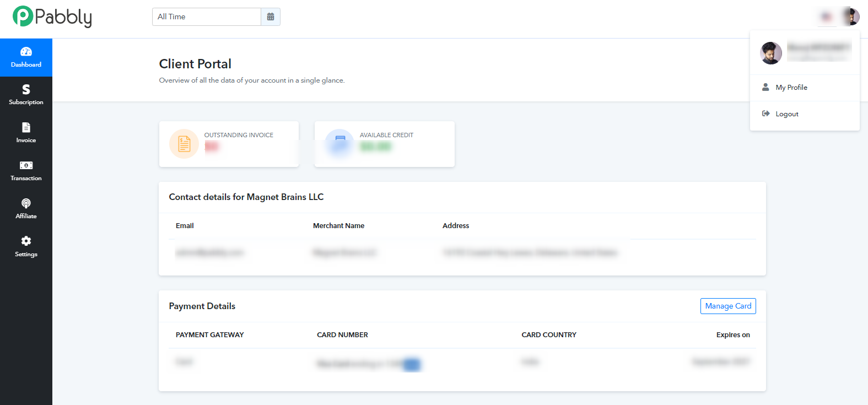This screenshot has width=868, height=405.
Task: Click the overview subtitle under Client Portal
Action: pos(252,80)
